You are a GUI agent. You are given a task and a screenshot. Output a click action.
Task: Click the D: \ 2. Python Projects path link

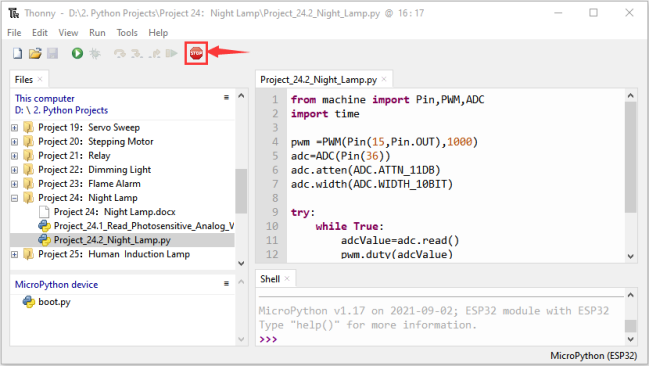point(61,110)
